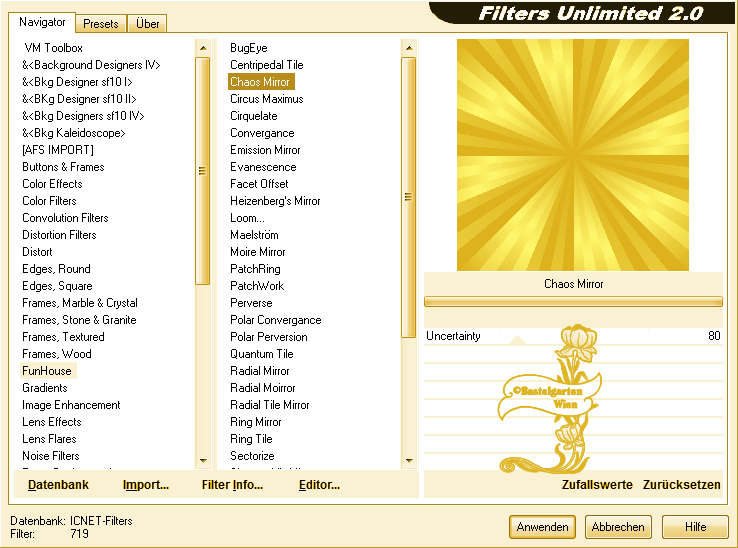Click Zufallswerte to randomize values
The image size is (738, 548).
[597, 484]
